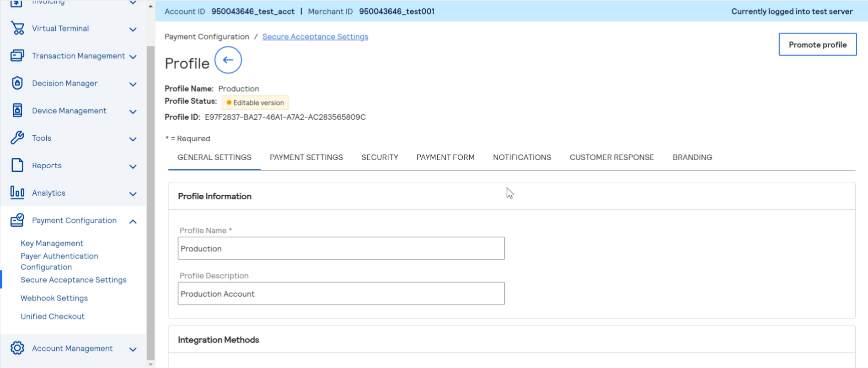
Task: Click the Tools wrench icon
Action: coord(17,138)
